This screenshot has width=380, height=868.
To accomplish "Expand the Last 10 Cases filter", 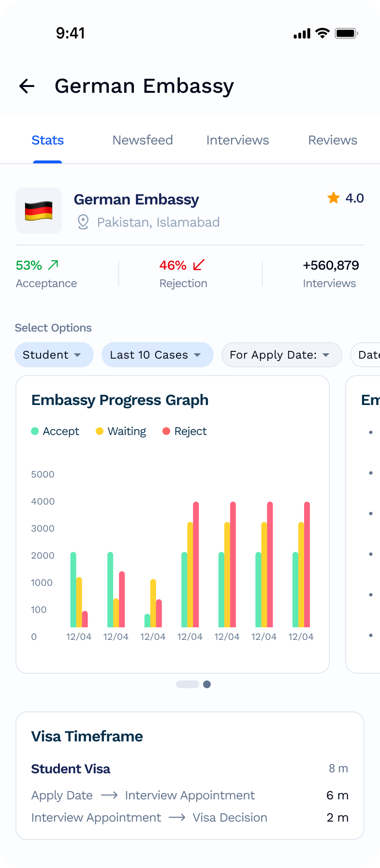I will (x=157, y=355).
